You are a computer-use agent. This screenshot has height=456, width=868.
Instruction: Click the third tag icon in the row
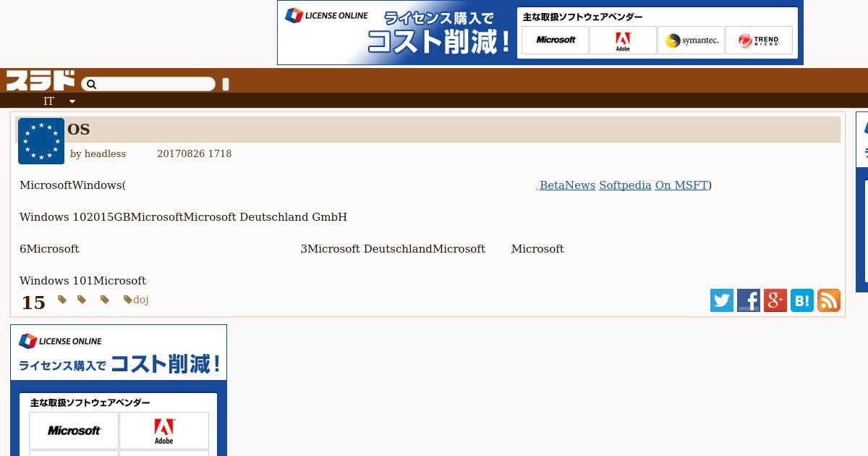click(x=105, y=300)
